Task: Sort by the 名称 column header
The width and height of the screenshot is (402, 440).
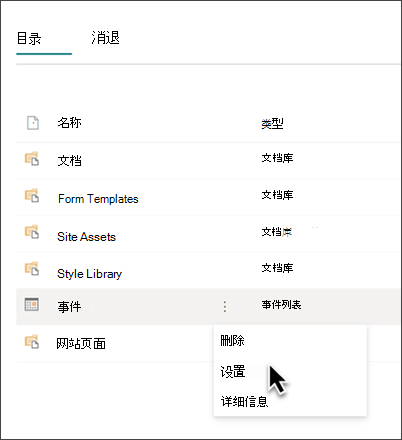Action: pyautogui.click(x=69, y=123)
